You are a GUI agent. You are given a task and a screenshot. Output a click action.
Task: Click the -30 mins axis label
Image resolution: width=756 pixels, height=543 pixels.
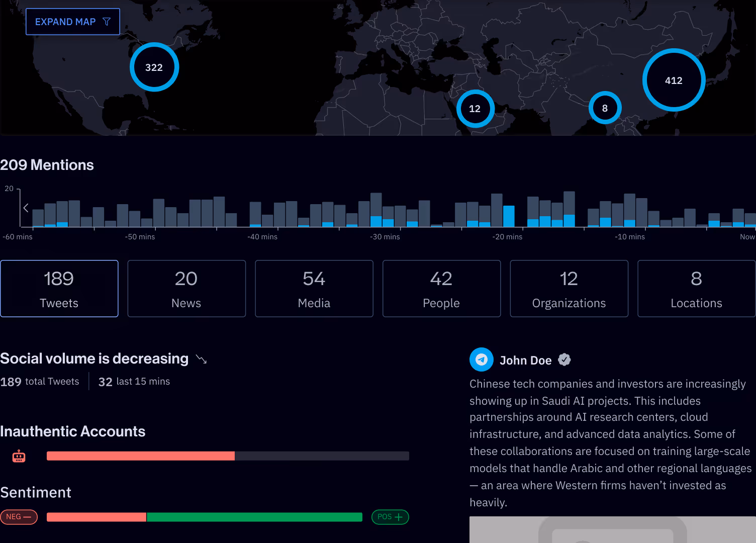[385, 237]
